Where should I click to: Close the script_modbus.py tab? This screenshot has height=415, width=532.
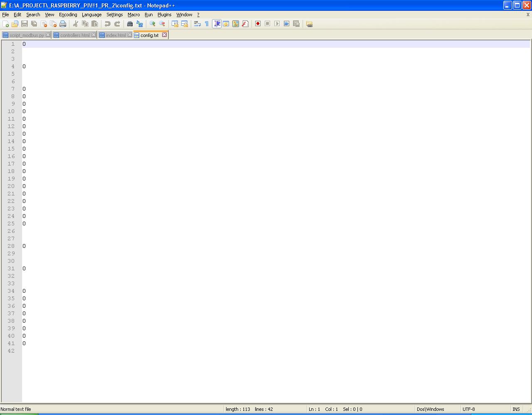[x=48, y=35]
